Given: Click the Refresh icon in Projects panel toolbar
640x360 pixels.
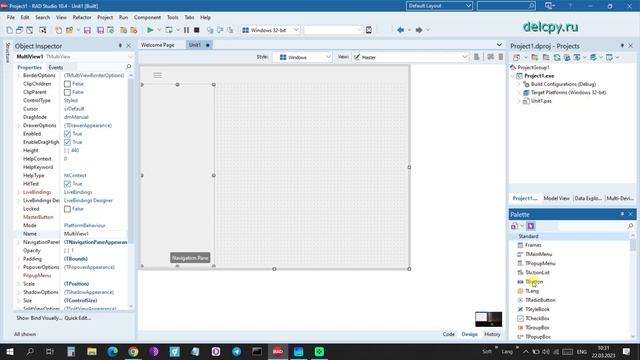Looking at the screenshot, I should 557,58.
